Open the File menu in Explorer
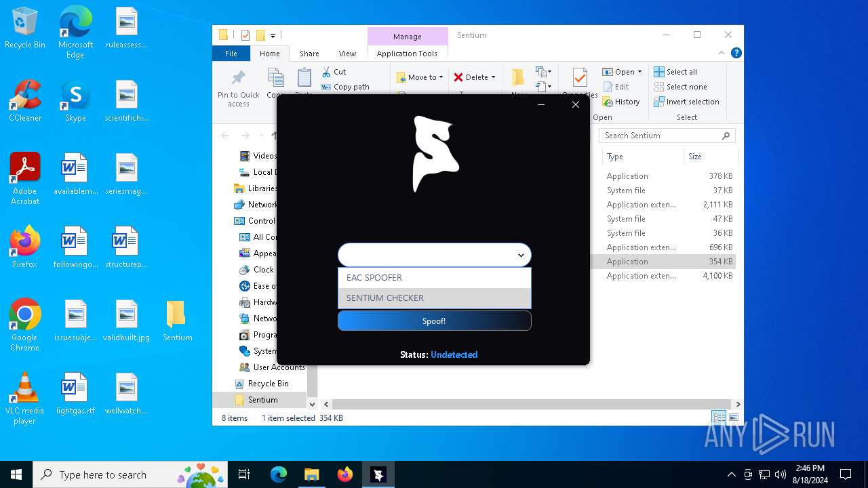 point(231,54)
